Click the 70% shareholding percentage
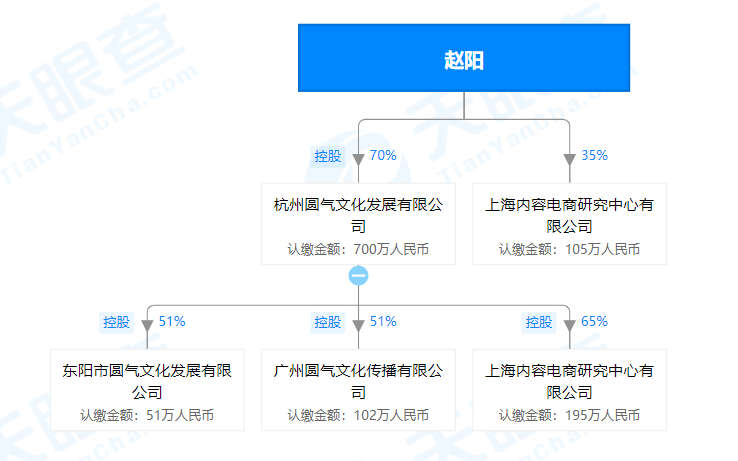The height and width of the screenshot is (461, 738). [383, 155]
